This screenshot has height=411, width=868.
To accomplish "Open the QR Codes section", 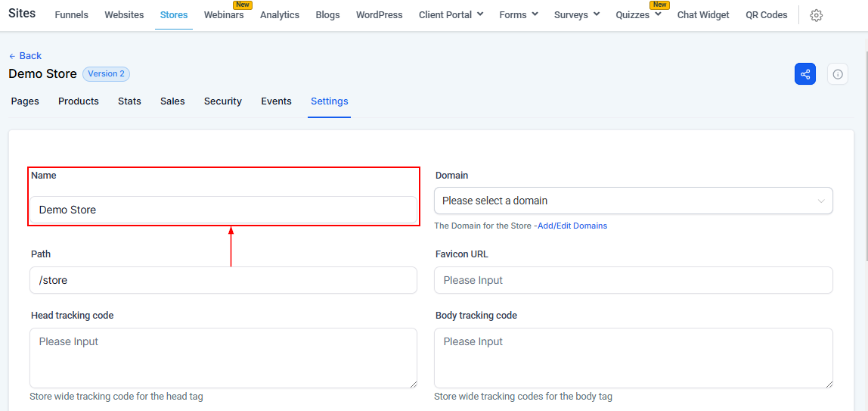I will pyautogui.click(x=766, y=15).
